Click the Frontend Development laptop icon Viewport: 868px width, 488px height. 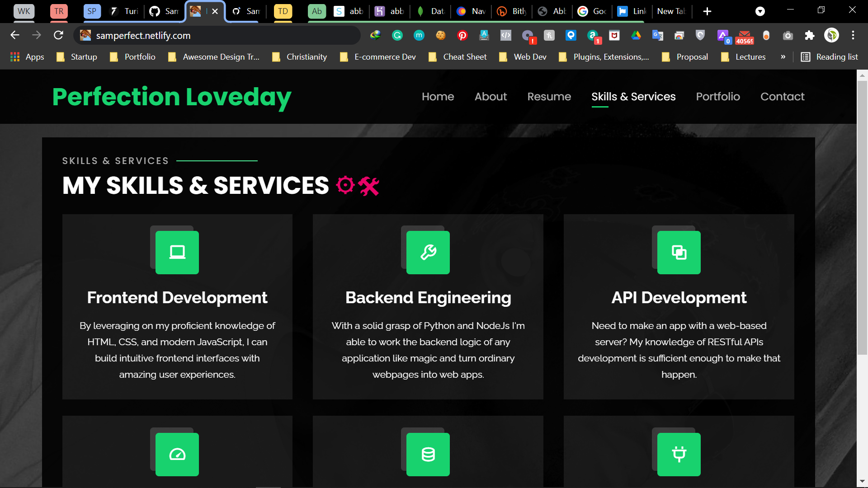click(x=177, y=252)
